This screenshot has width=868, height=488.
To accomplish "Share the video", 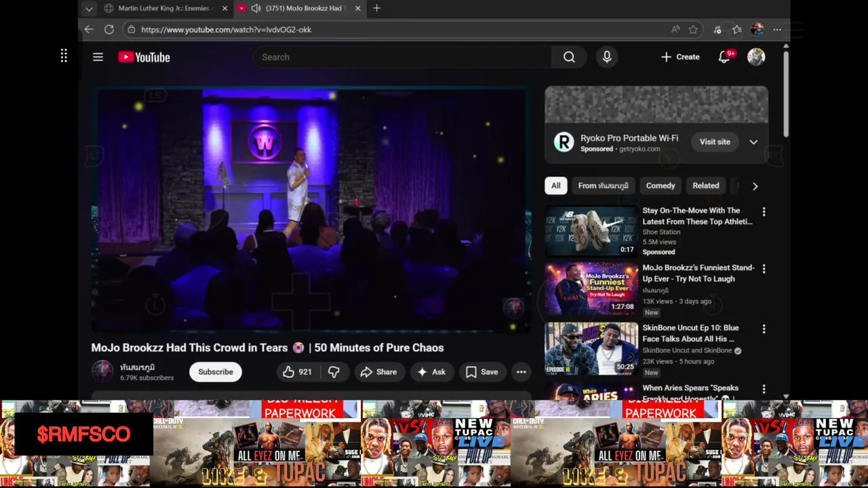I will coord(378,372).
